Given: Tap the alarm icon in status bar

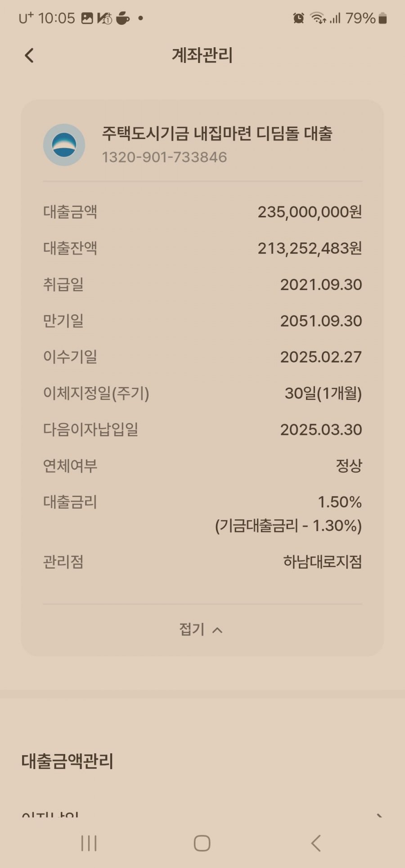Looking at the screenshot, I should tap(298, 18).
